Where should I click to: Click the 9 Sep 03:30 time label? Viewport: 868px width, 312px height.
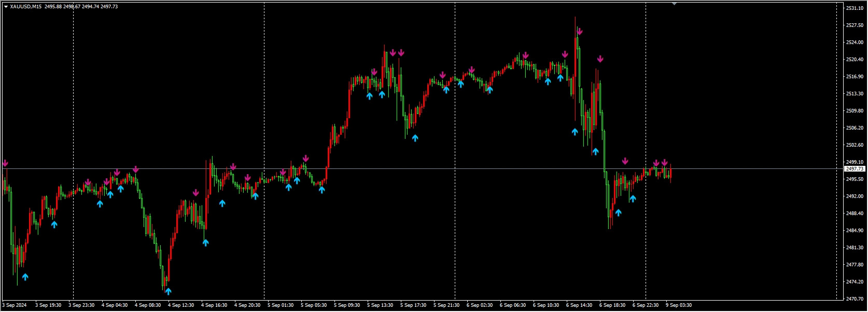click(678, 305)
